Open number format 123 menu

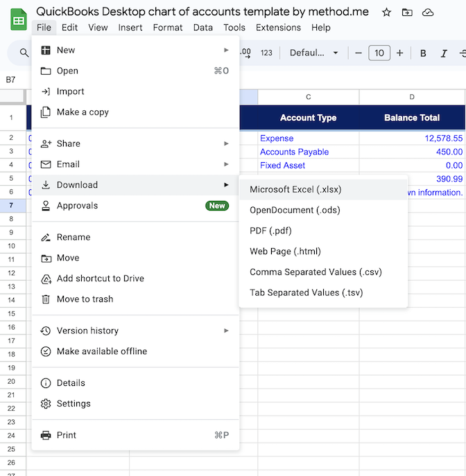pos(266,53)
